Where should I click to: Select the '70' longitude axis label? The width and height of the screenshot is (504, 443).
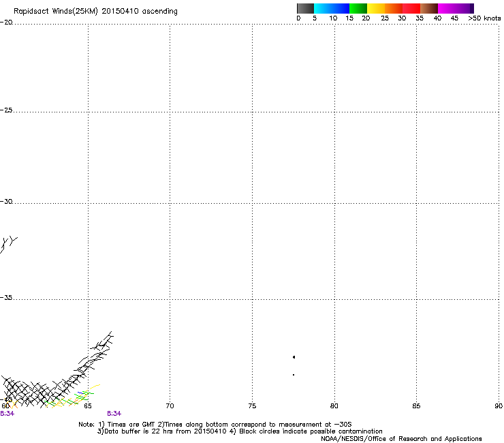click(x=170, y=406)
